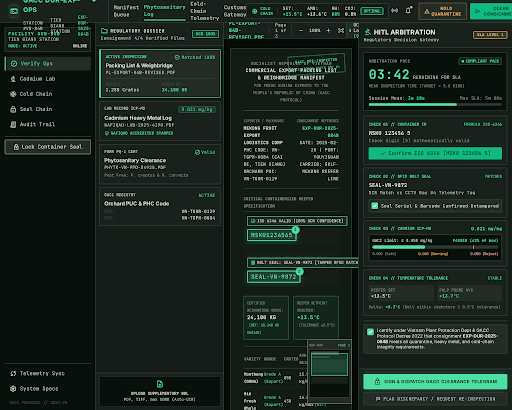Click the 24,180 KG certified weighbridge gross value
Screen dimensions: 512x410
point(262,317)
